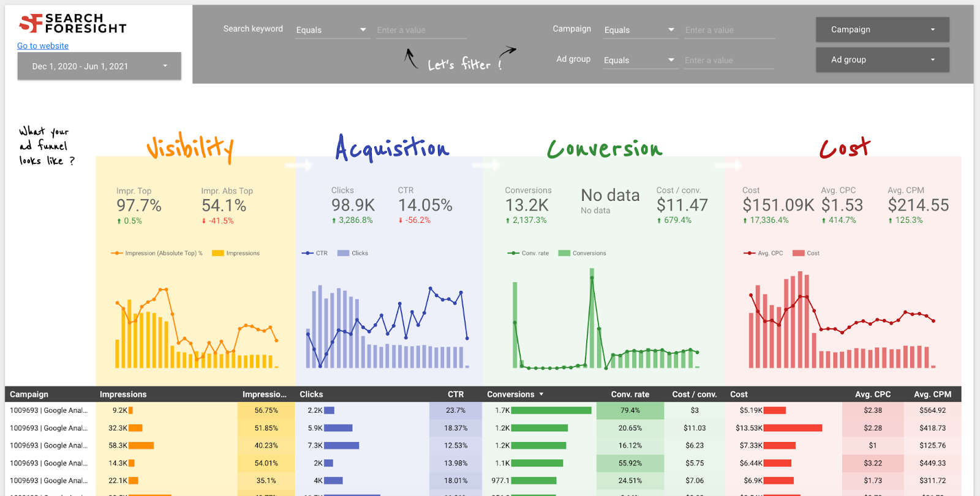
Task: Click the Search Foresight logo
Action: [72, 23]
